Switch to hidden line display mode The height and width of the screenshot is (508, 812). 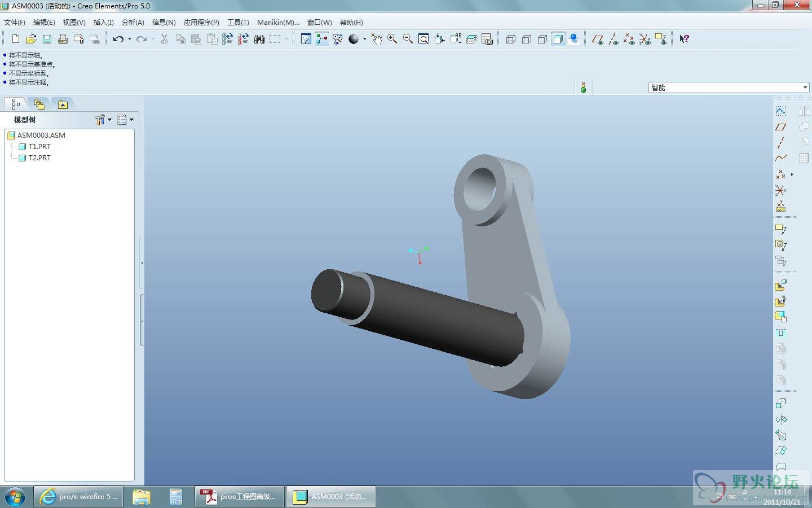coord(527,39)
